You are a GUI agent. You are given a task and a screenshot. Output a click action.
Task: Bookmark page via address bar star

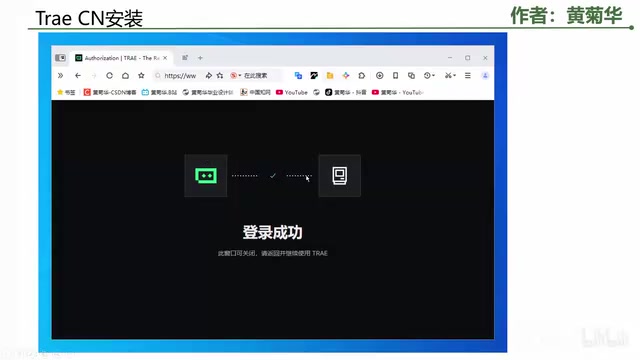(220, 76)
